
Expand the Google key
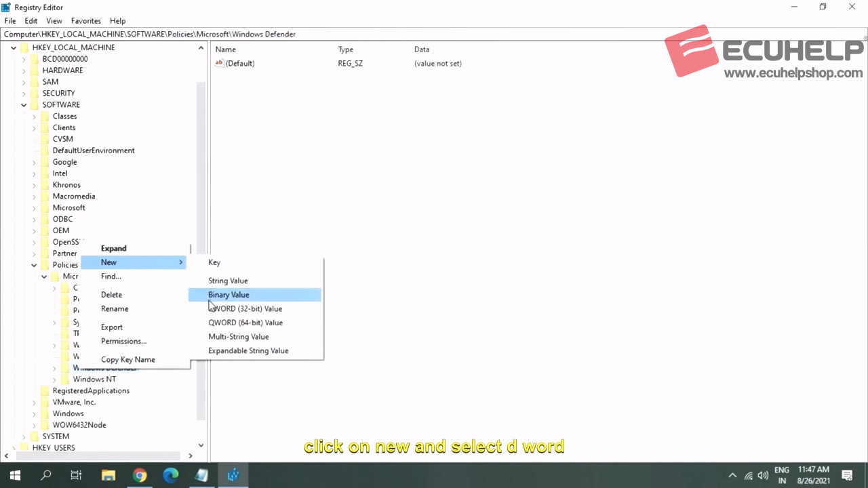pyautogui.click(x=34, y=162)
